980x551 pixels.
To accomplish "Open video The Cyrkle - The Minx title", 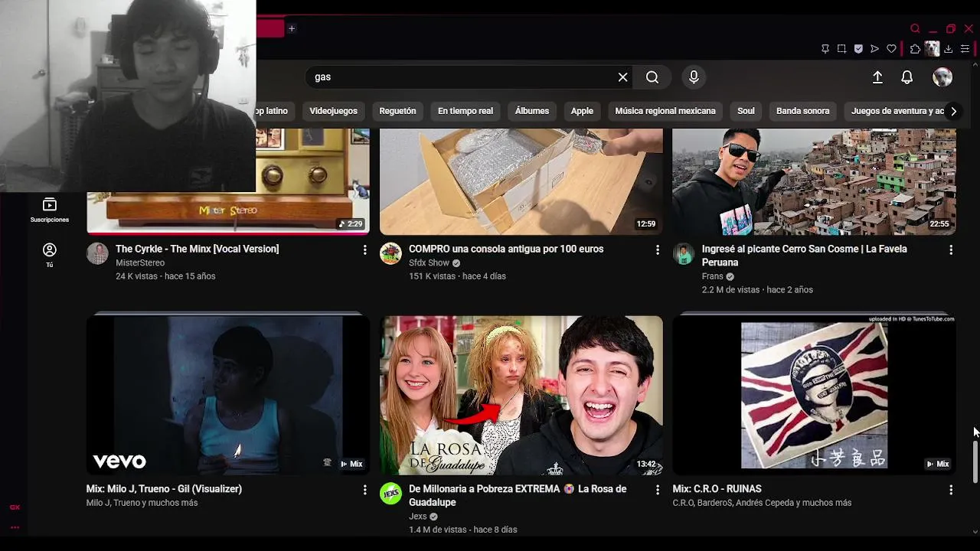I will click(197, 249).
